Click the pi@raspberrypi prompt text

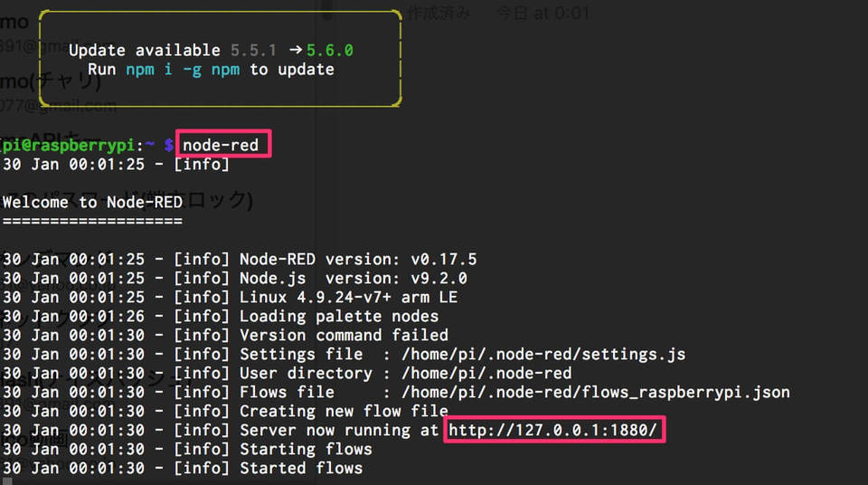coord(69,145)
